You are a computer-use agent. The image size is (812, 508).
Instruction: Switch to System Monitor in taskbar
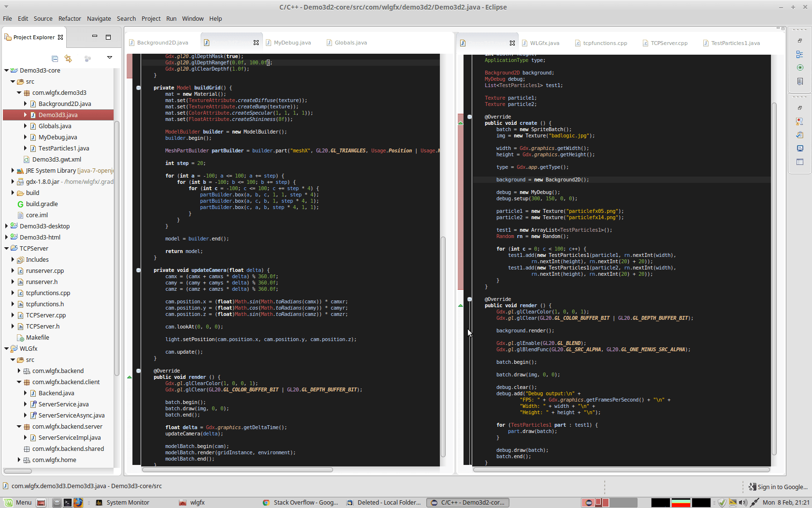pyautogui.click(x=123, y=502)
